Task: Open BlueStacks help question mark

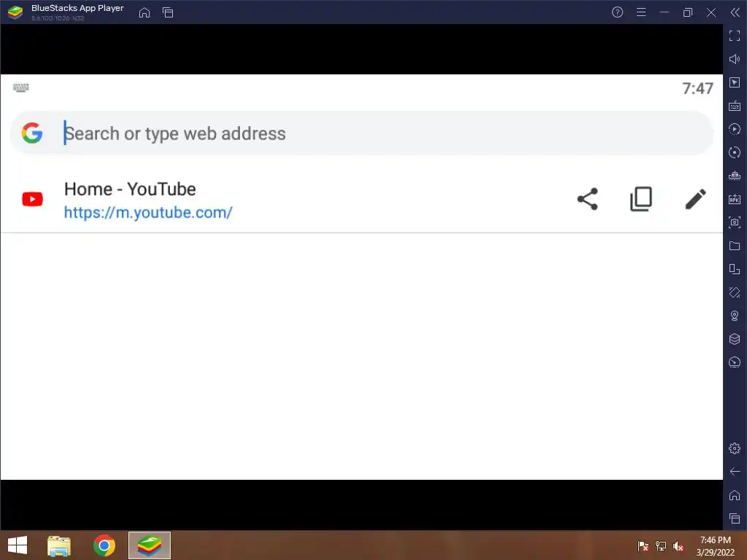Action: click(x=617, y=12)
